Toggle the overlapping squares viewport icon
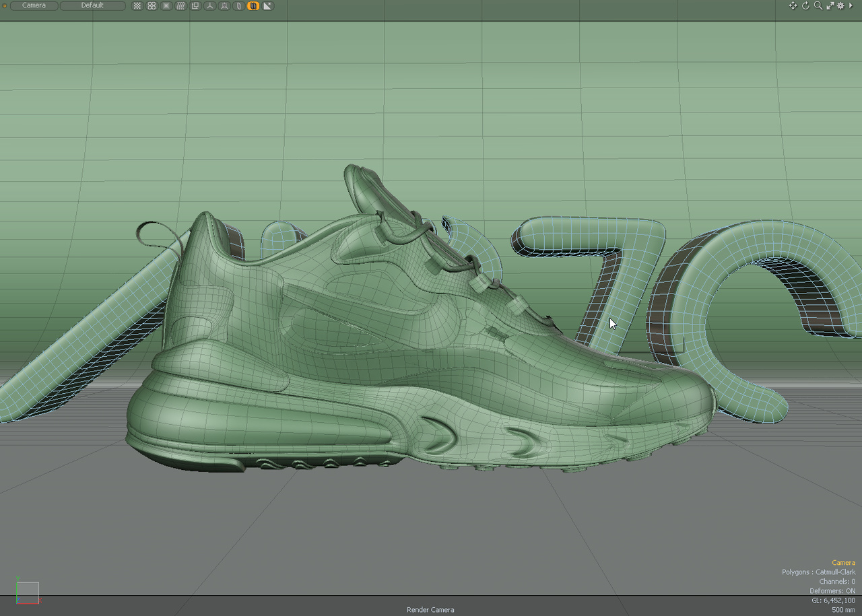Viewport: 862px width, 616px height. pos(195,5)
